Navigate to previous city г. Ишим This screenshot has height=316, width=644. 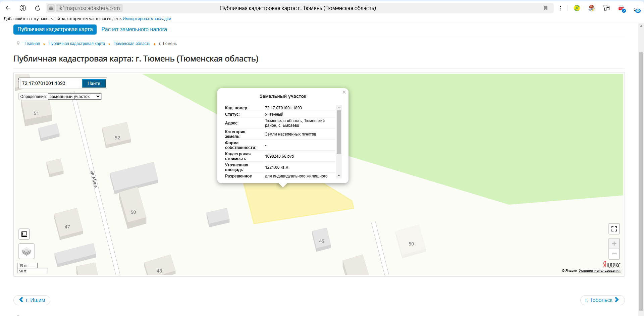pyautogui.click(x=32, y=300)
